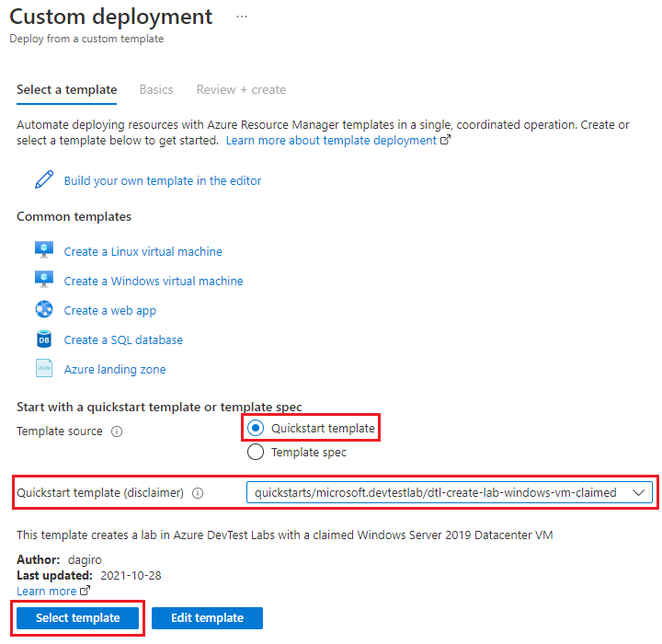Switch to the Review + create tab
Viewport: 662px width, 644px height.
point(241,89)
